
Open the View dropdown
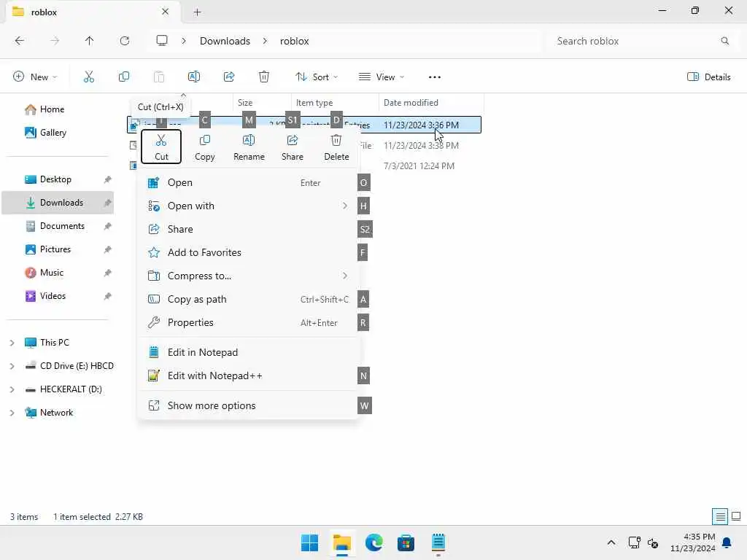(382, 77)
